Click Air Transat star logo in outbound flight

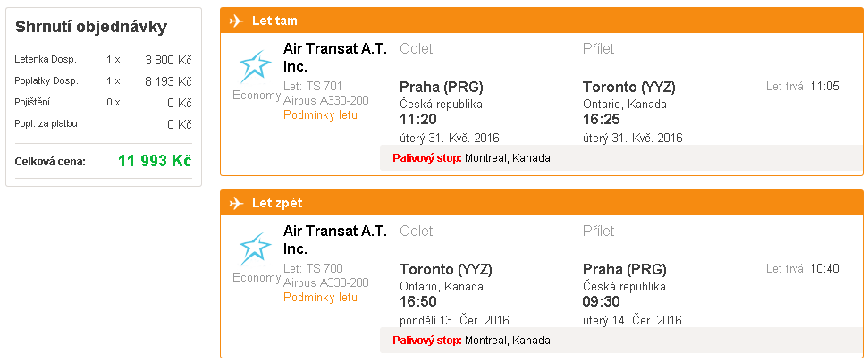point(255,66)
